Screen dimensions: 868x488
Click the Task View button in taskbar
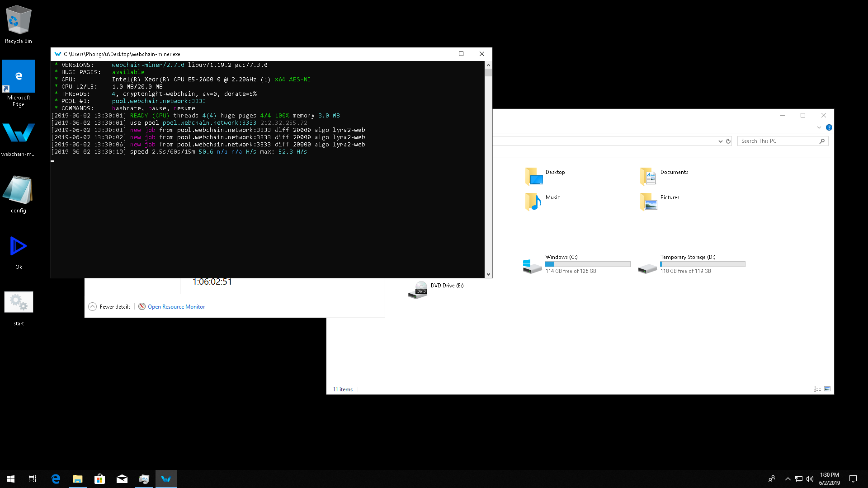(x=32, y=479)
